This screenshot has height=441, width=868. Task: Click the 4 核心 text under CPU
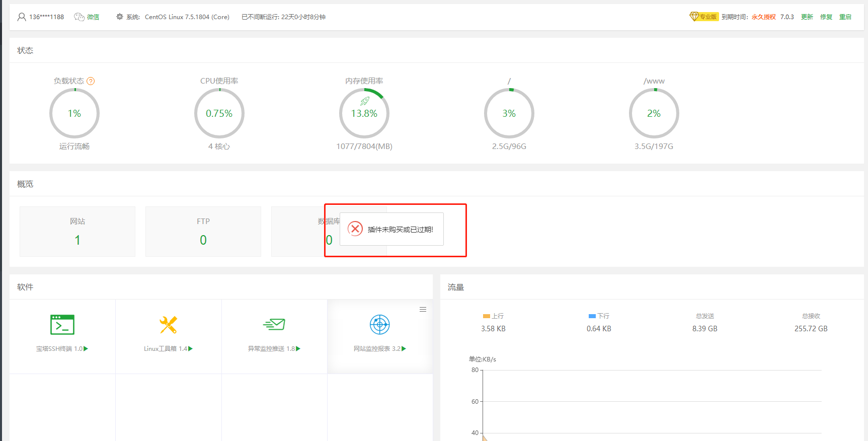pos(219,146)
